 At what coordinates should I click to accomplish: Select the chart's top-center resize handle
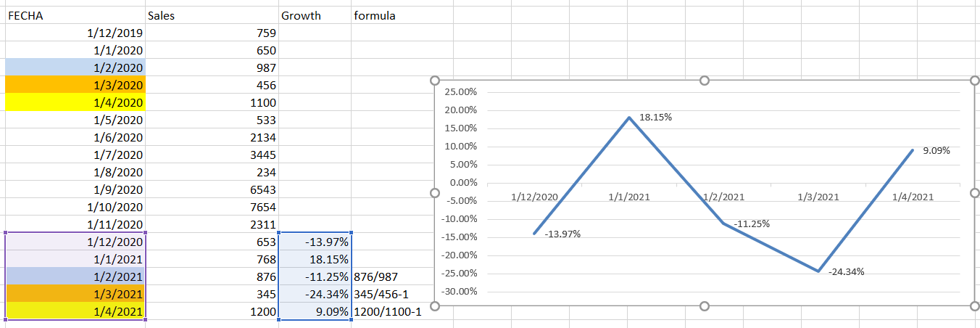(x=704, y=80)
